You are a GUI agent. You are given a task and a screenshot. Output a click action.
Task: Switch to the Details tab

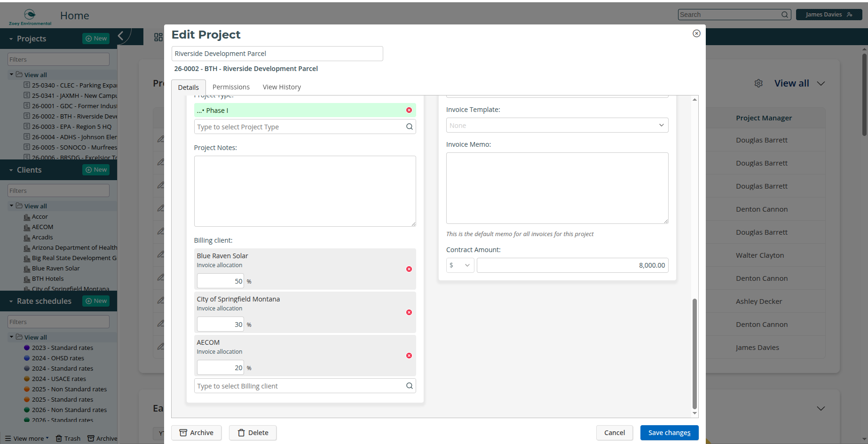tap(189, 87)
